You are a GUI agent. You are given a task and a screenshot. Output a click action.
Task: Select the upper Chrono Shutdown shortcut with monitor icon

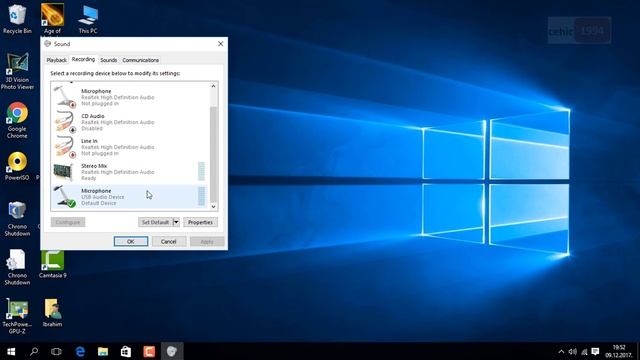(x=17, y=219)
